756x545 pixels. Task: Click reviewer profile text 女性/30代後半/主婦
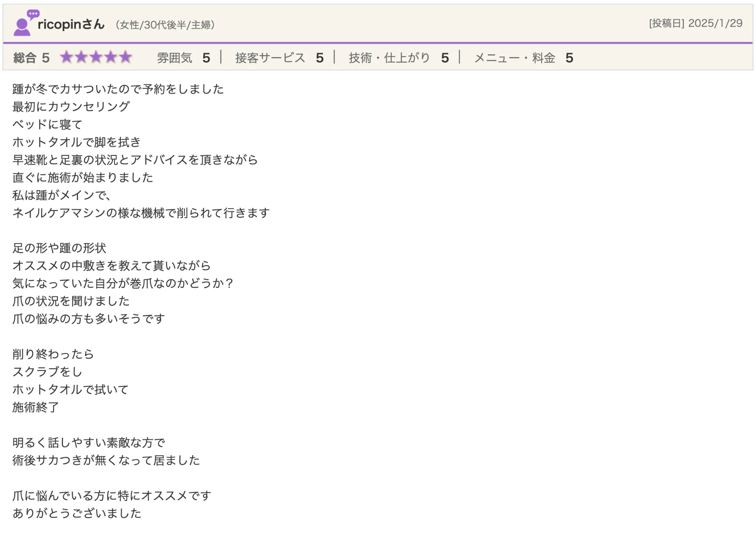[165, 25]
